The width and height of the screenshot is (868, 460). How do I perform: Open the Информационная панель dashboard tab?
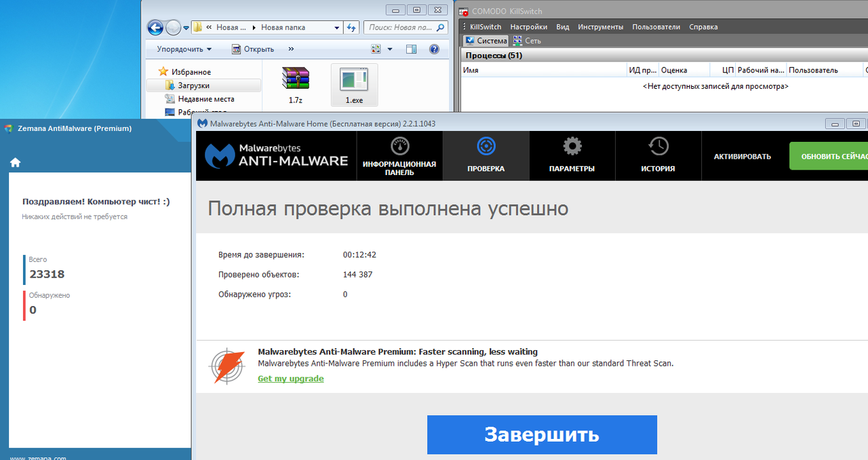point(399,156)
